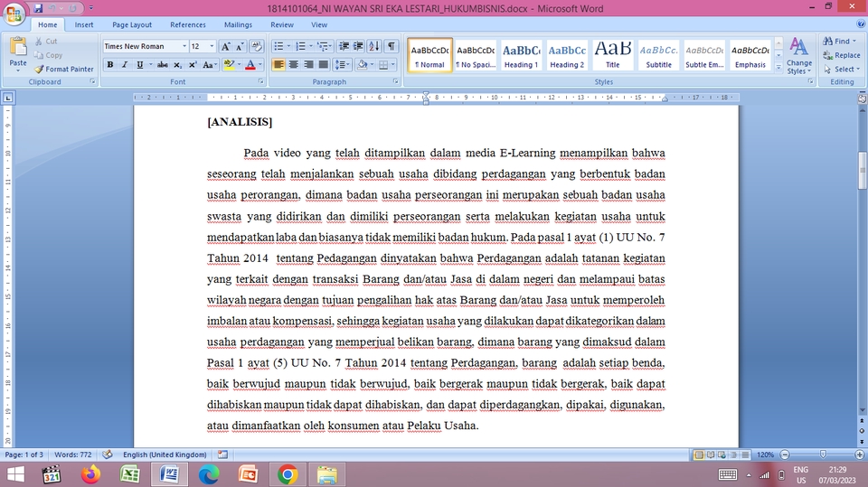The image size is (868, 487).
Task: Cut the selected text
Action: click(x=46, y=41)
